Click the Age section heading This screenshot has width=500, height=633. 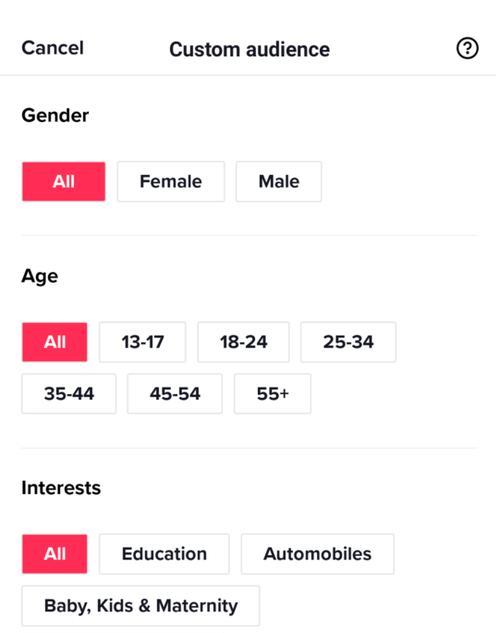click(x=40, y=277)
